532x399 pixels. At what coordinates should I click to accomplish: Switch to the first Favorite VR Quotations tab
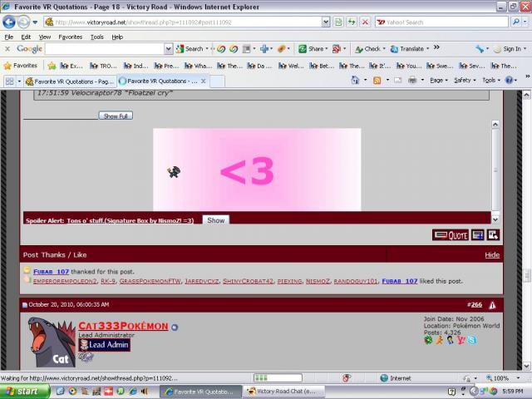[x=68, y=81]
